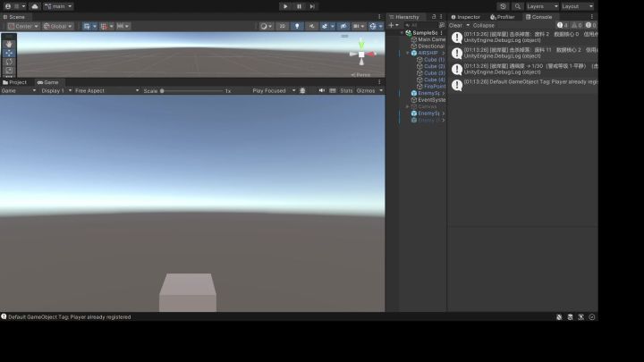Clear the Console log
The width and height of the screenshot is (644, 362).
[455, 25]
